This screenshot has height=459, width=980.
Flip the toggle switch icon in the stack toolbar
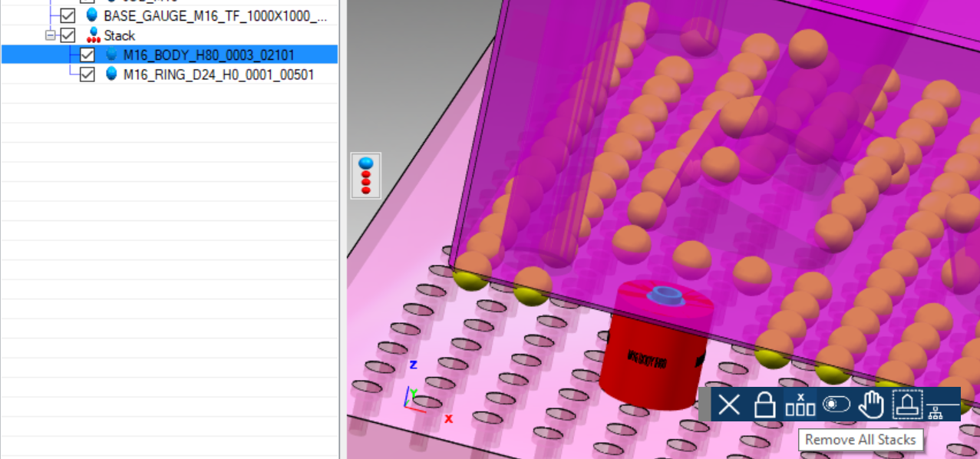pos(836,404)
